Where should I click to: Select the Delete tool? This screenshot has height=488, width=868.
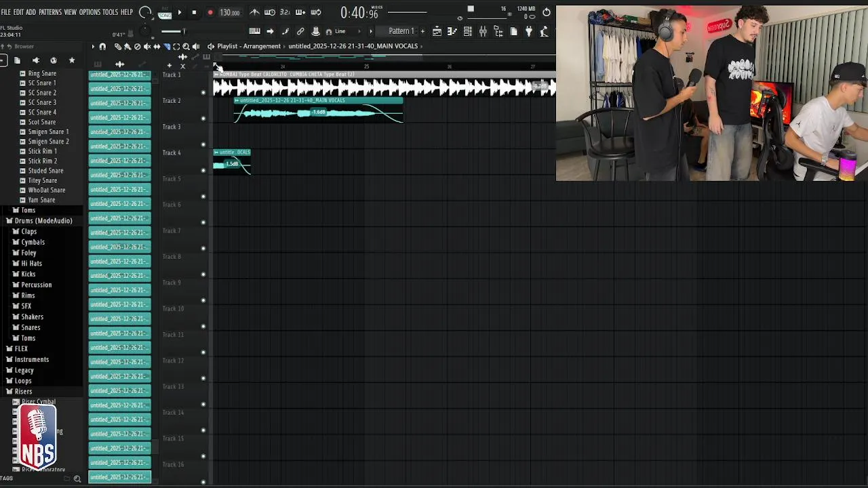(x=137, y=46)
